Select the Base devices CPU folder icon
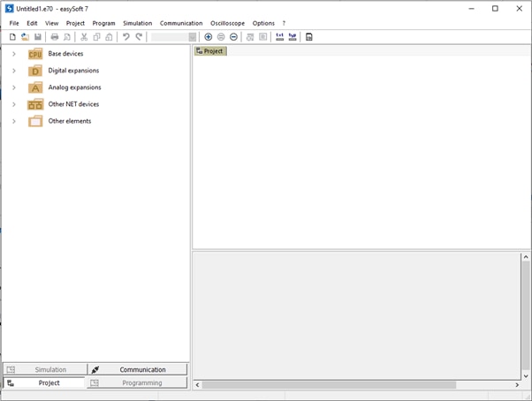 (35, 54)
